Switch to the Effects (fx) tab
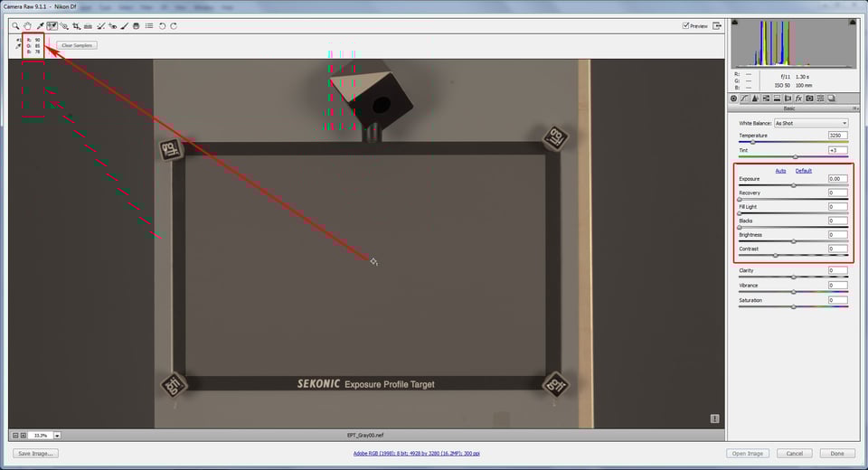 798,98
